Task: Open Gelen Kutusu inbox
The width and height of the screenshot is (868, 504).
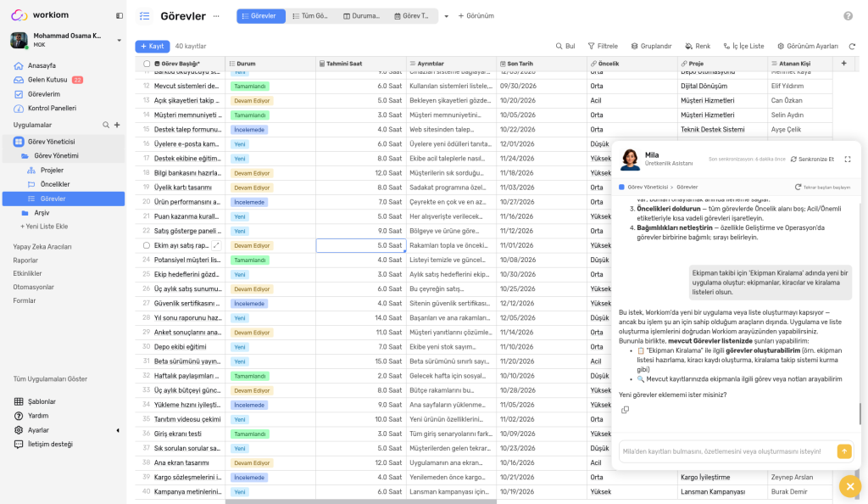Action: tap(48, 80)
